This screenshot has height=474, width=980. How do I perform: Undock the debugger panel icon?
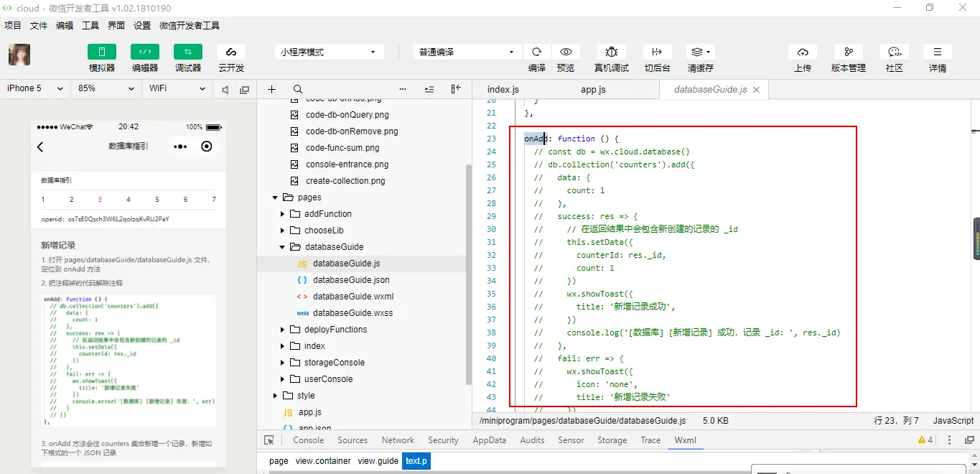pos(969,440)
